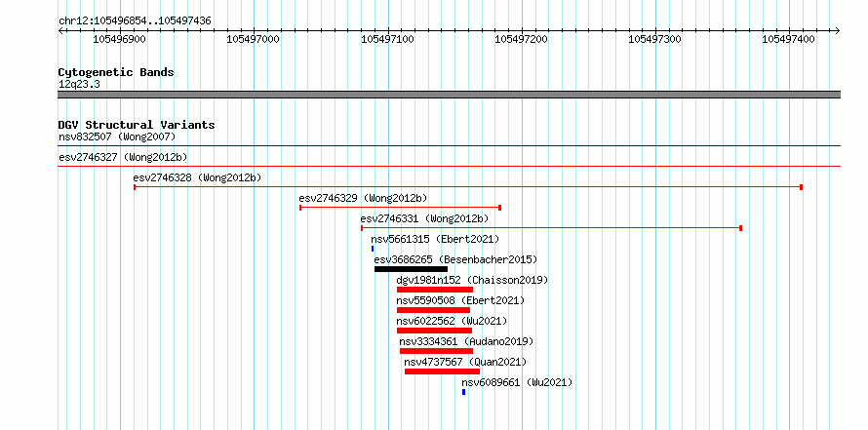This screenshot has width=868, height=430.
Task: Click the nsv5661315 (Ebert2021) label
Action: 435,239
